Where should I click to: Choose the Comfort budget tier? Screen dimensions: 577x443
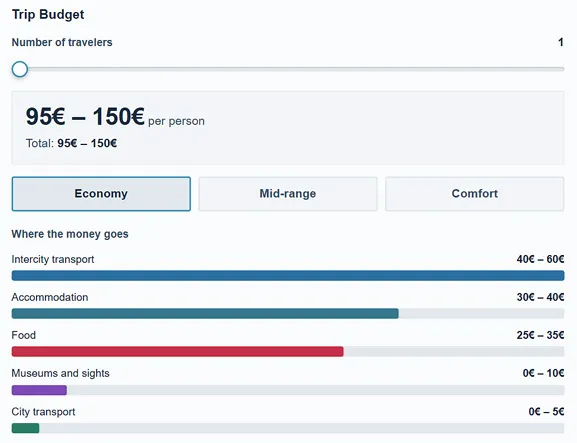pyautogui.click(x=475, y=194)
